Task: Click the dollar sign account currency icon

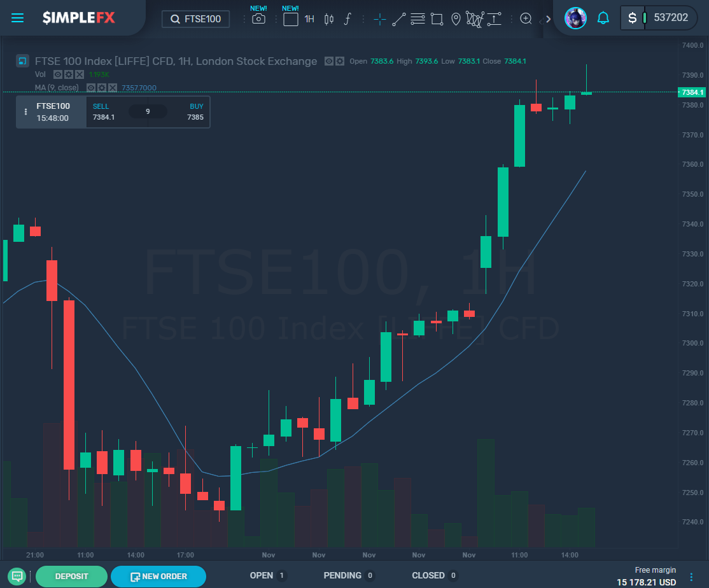Action: coord(632,18)
